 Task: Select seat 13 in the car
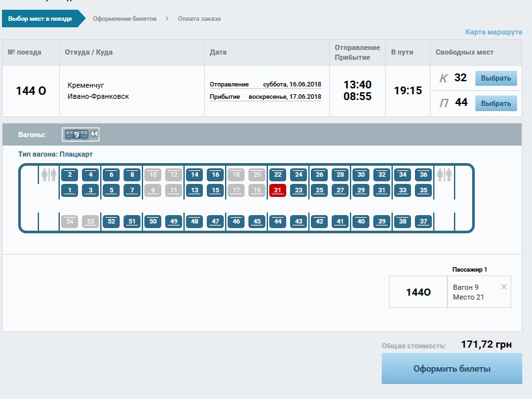[x=194, y=190]
